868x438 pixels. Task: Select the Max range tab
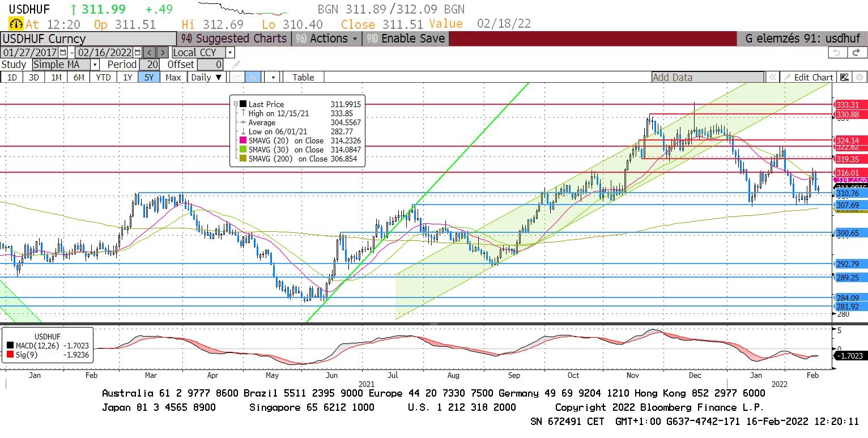(173, 77)
